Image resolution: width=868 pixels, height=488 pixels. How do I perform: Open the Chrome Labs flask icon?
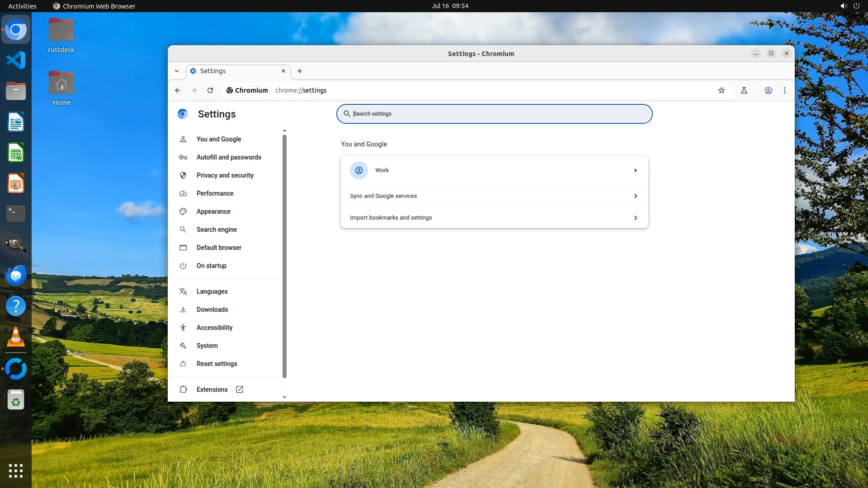pos(744,90)
